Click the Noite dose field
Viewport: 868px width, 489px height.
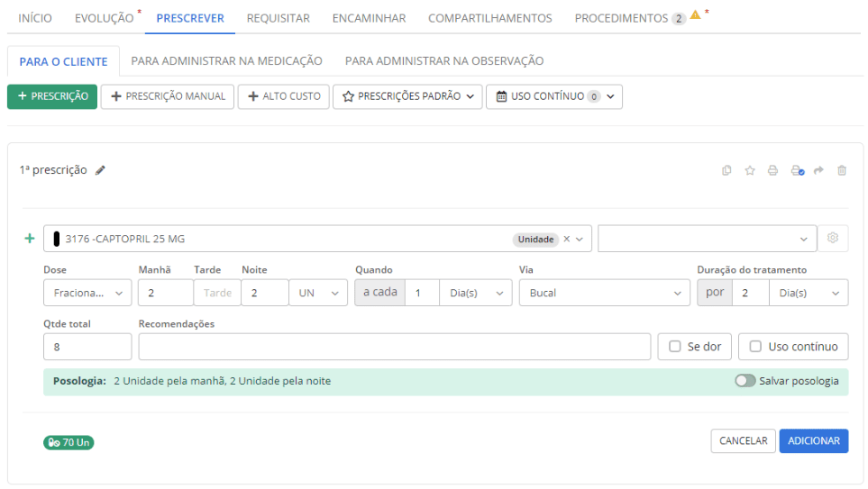265,293
